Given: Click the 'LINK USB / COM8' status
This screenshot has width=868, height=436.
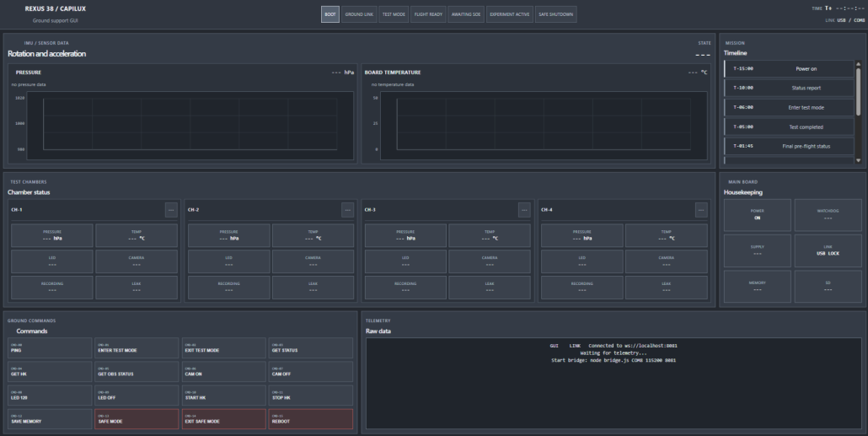Looking at the screenshot, I should coord(844,20).
